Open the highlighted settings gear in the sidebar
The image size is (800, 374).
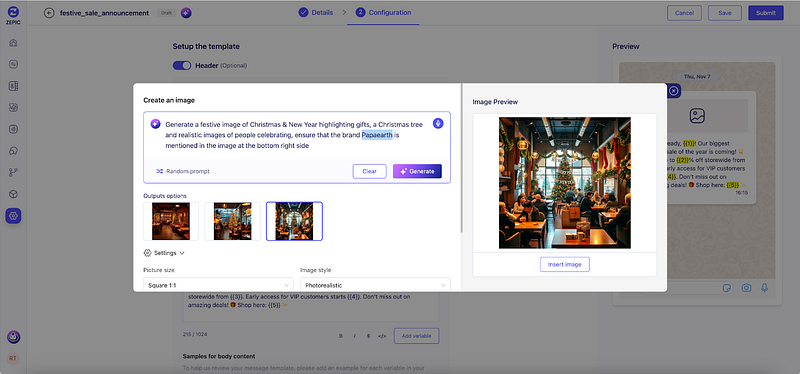[13, 216]
